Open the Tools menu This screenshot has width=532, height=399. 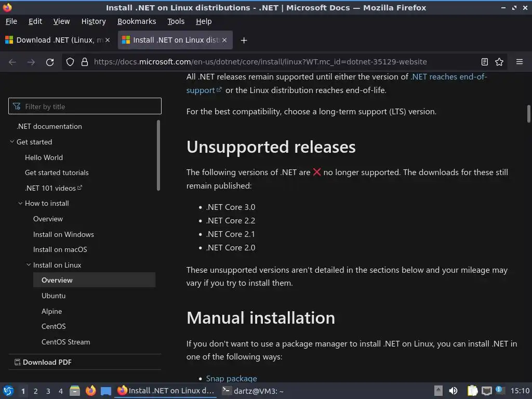coord(176,21)
